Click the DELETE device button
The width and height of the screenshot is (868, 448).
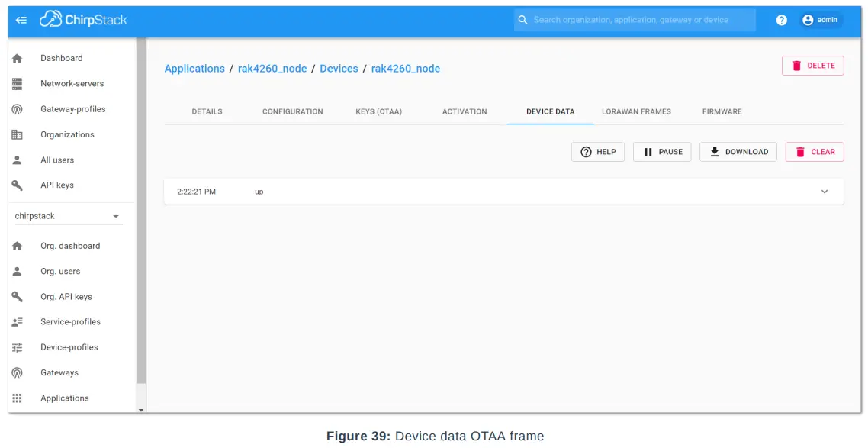(813, 66)
